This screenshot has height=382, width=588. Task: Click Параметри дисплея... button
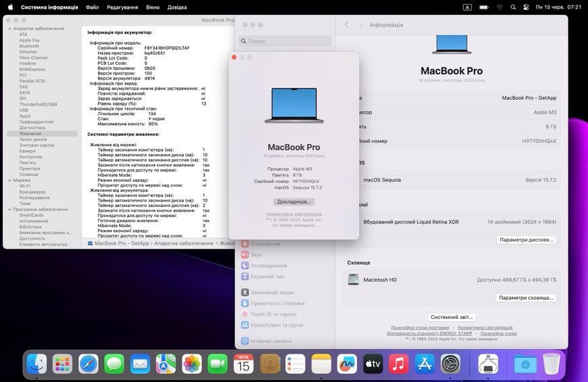pyautogui.click(x=526, y=240)
